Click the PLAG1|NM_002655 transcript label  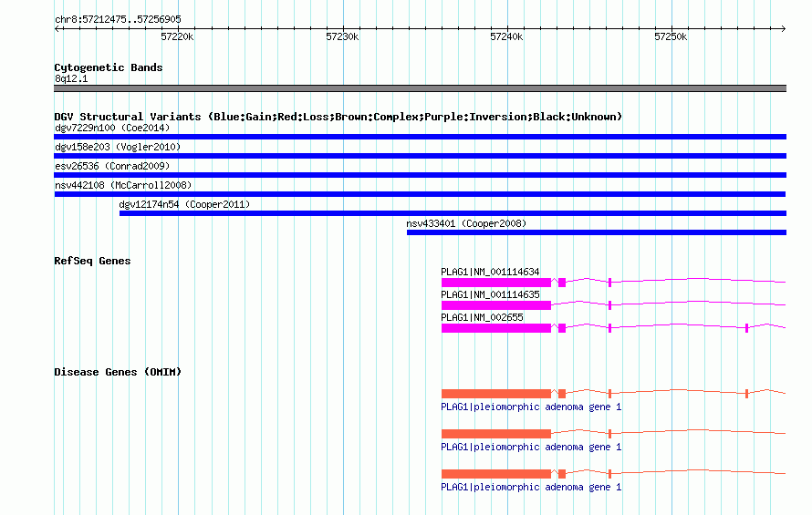point(482,317)
